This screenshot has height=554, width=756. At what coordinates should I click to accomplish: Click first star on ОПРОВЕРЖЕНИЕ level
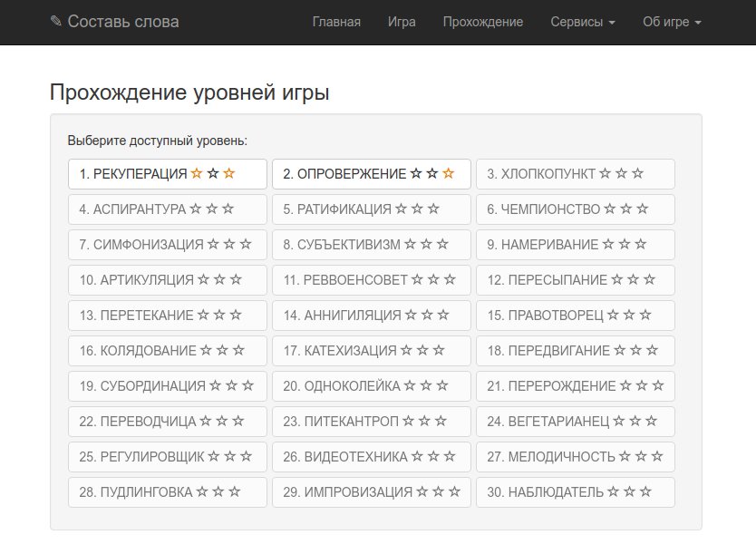pos(416,173)
